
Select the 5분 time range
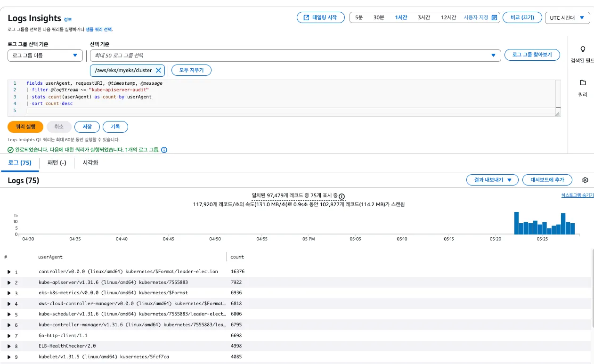click(x=359, y=17)
